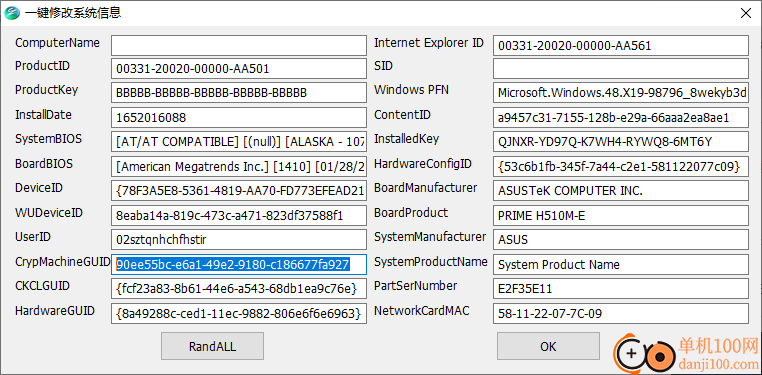Confirm changes with the OK button
Screen dimensions: 762x375
(548, 346)
